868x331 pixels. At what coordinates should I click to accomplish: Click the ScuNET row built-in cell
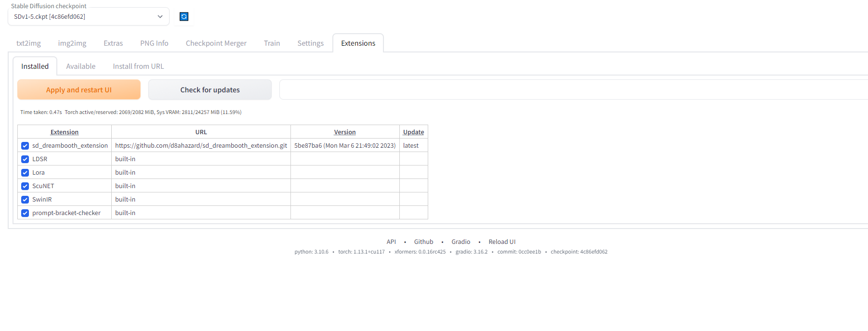point(201,186)
